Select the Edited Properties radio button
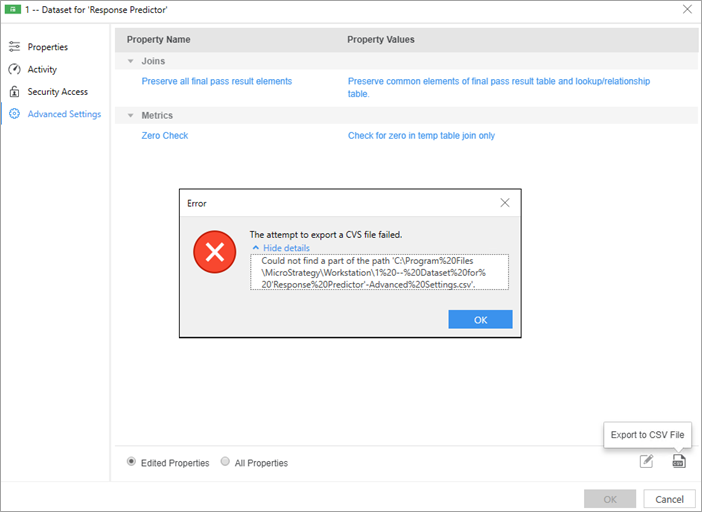 point(131,461)
